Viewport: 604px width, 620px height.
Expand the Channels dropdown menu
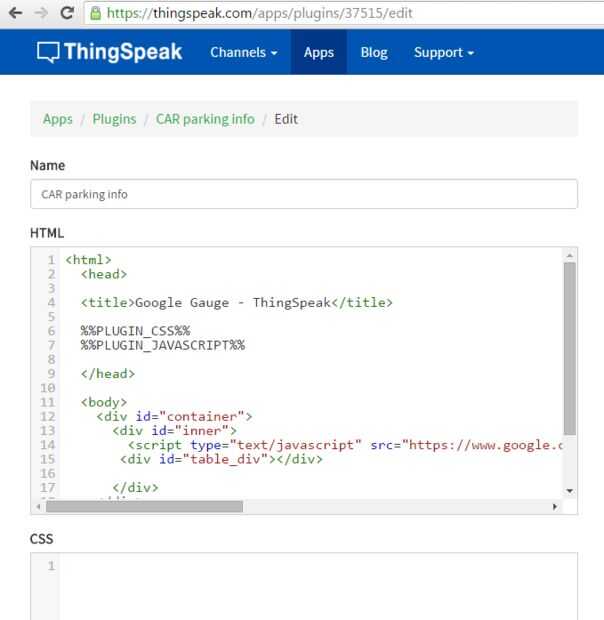[x=243, y=52]
